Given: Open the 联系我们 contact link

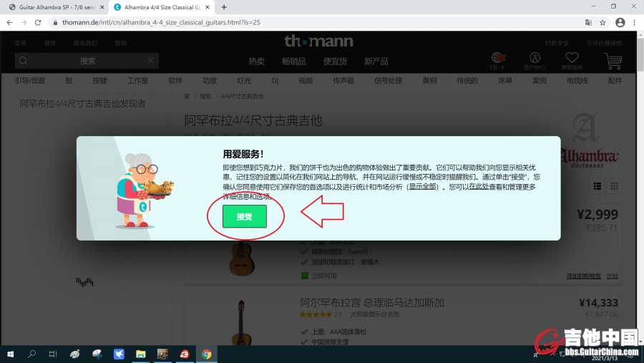Looking at the screenshot, I should [x=85, y=43].
